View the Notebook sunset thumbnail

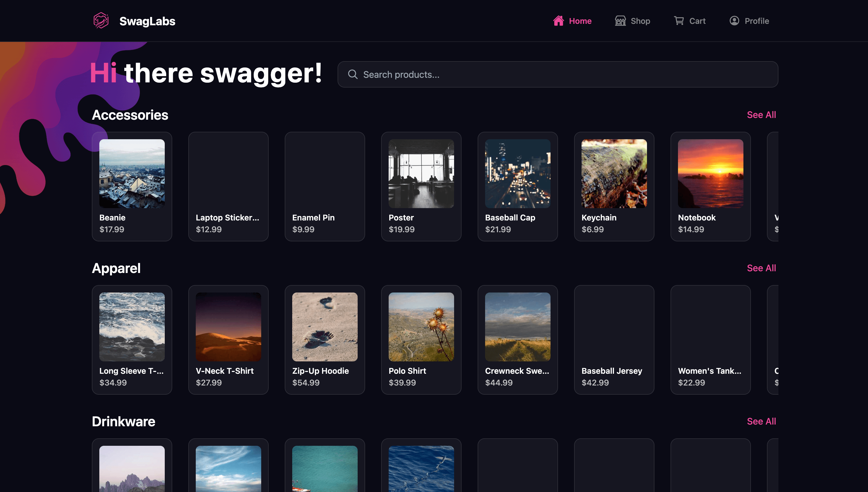(710, 173)
